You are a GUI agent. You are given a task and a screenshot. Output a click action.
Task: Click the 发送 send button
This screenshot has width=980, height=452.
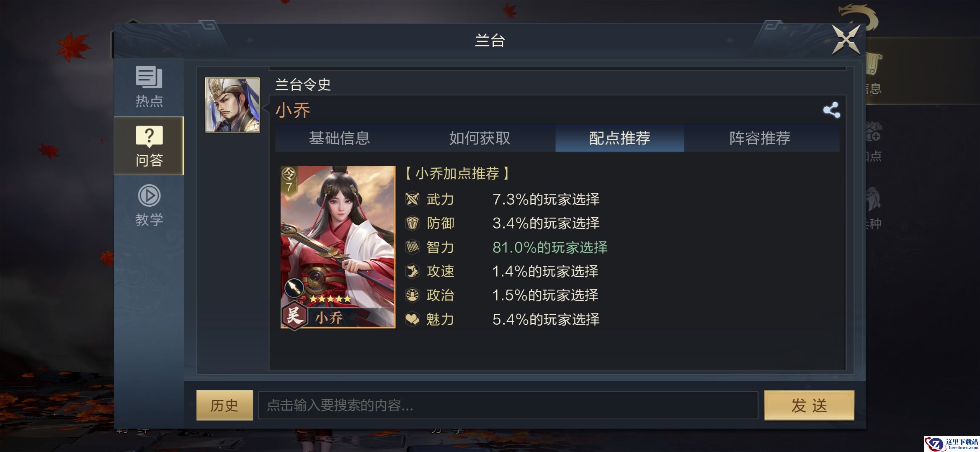tap(809, 405)
